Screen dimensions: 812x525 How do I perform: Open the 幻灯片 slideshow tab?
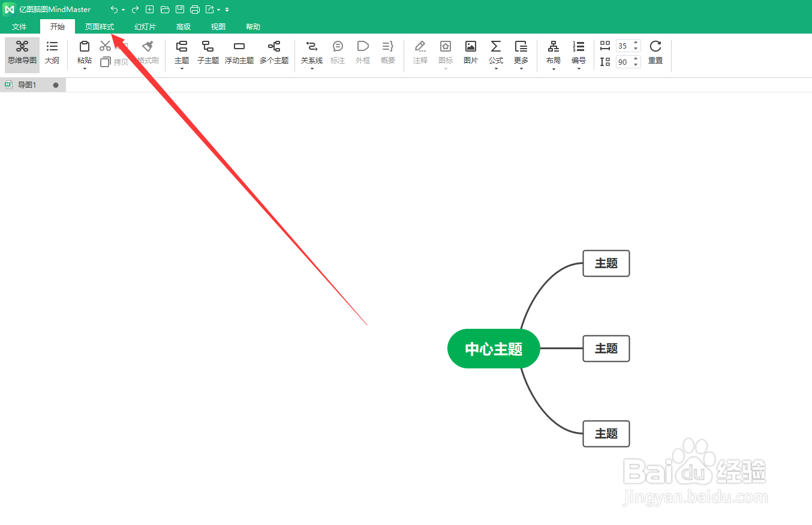click(145, 27)
